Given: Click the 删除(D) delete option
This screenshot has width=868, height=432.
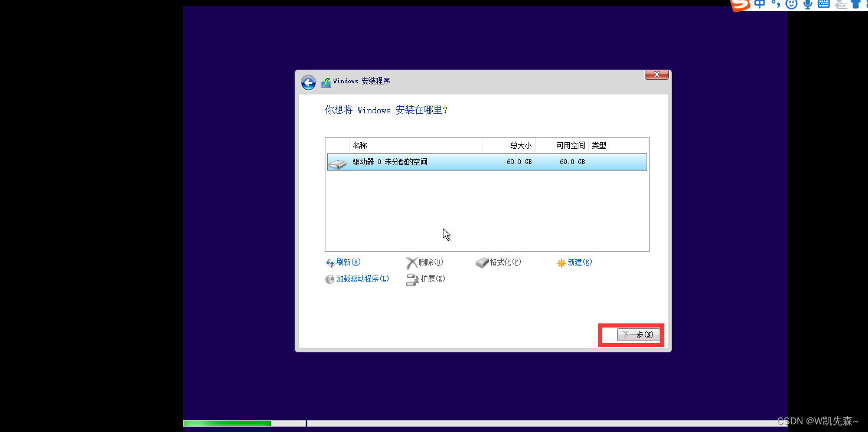Looking at the screenshot, I should [431, 263].
